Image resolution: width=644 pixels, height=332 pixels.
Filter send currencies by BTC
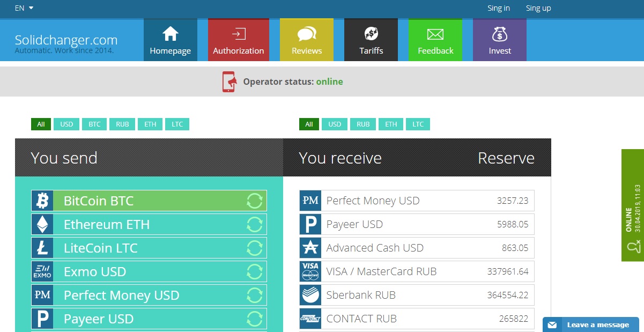(94, 124)
